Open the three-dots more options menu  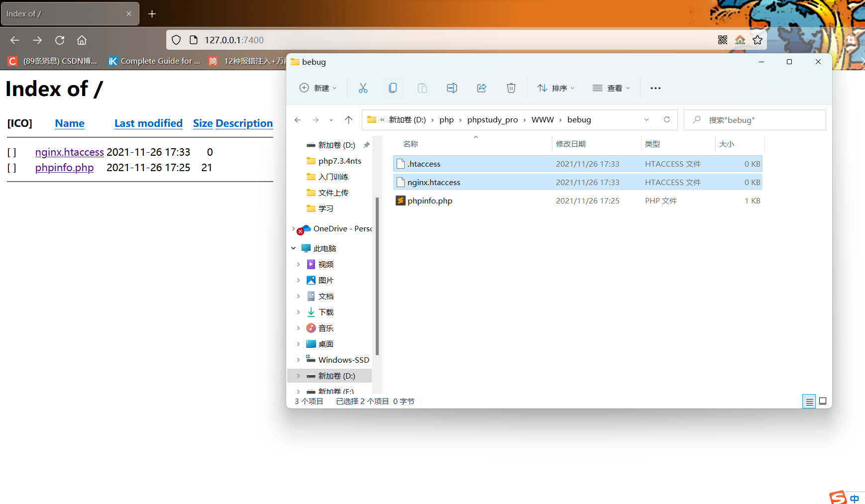click(x=655, y=88)
